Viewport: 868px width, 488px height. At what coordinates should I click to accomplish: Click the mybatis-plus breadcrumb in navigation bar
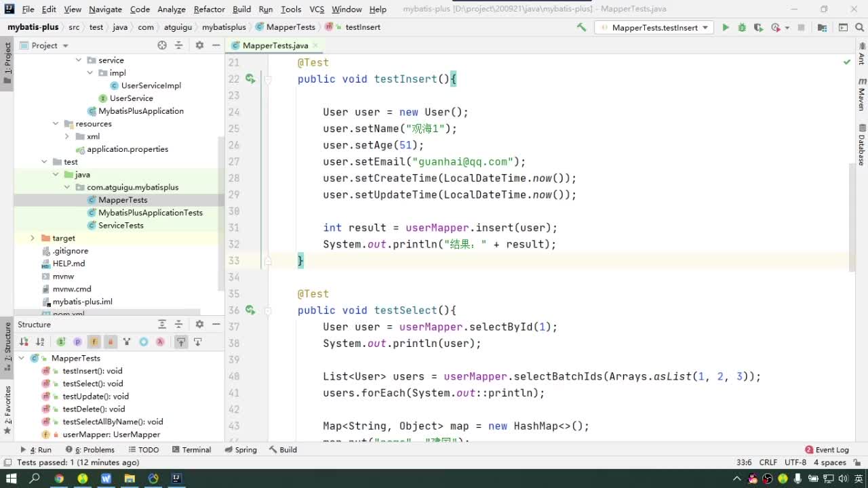tap(33, 27)
